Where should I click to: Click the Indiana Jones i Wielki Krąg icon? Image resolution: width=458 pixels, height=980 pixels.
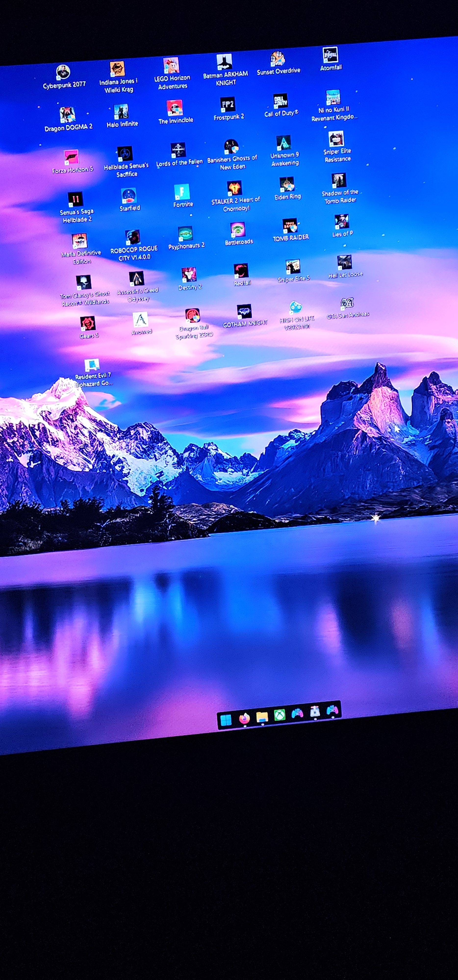[x=117, y=69]
